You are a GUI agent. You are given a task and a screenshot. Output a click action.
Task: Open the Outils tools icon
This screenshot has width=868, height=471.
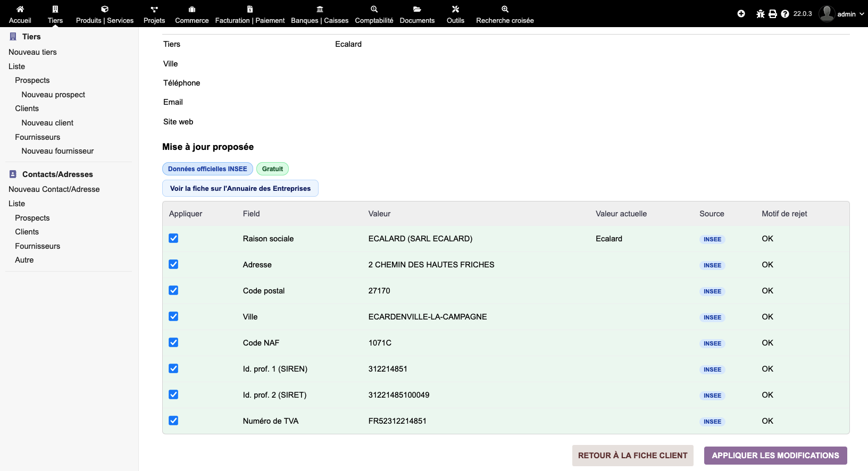tap(455, 9)
